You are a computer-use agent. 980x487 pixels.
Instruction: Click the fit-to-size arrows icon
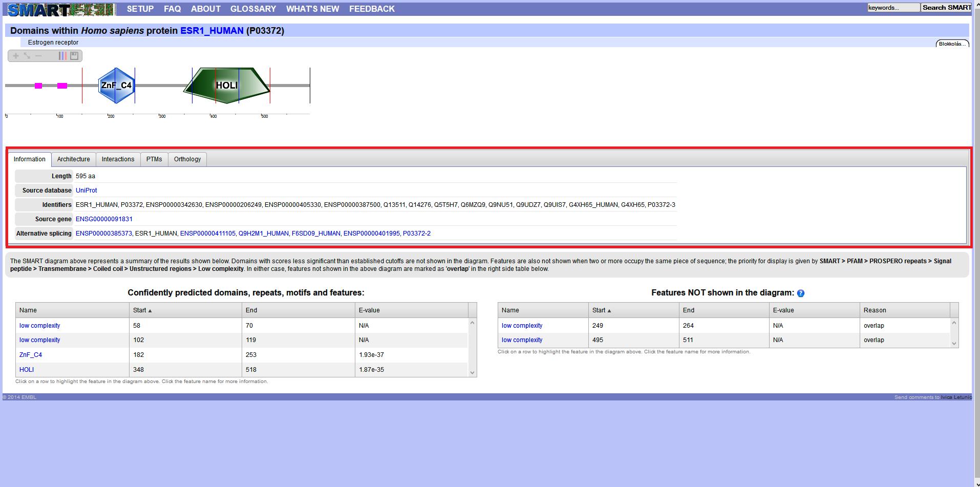(x=27, y=56)
